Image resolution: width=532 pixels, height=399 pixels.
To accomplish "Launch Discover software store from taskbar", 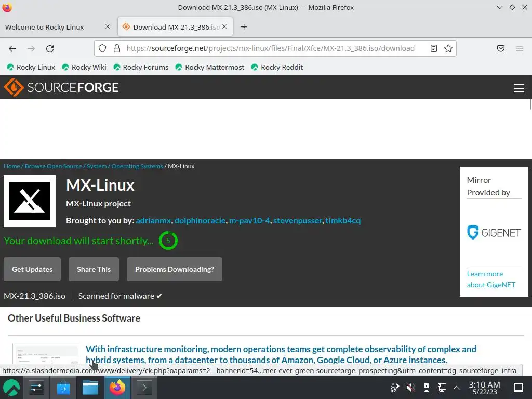I will (63, 388).
